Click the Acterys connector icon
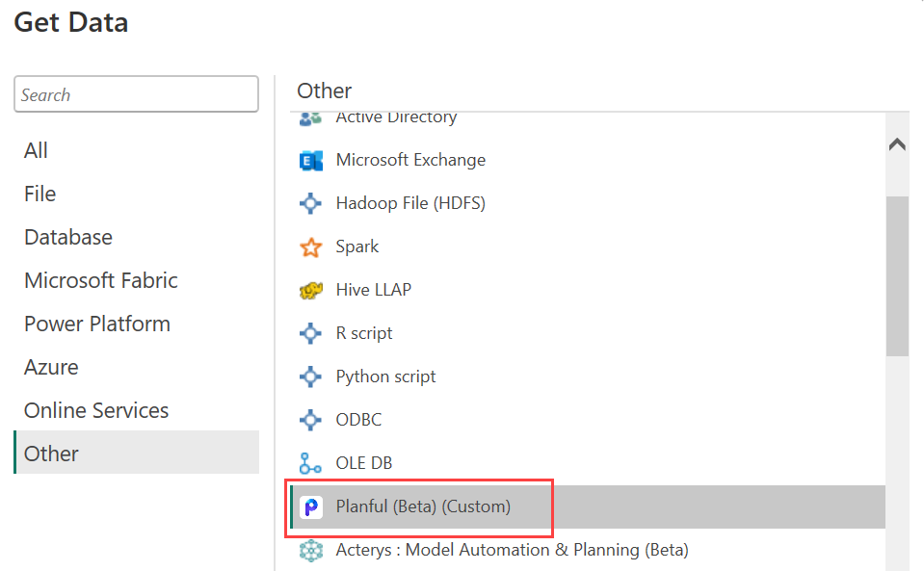The width and height of the screenshot is (924, 571). tap(310, 551)
